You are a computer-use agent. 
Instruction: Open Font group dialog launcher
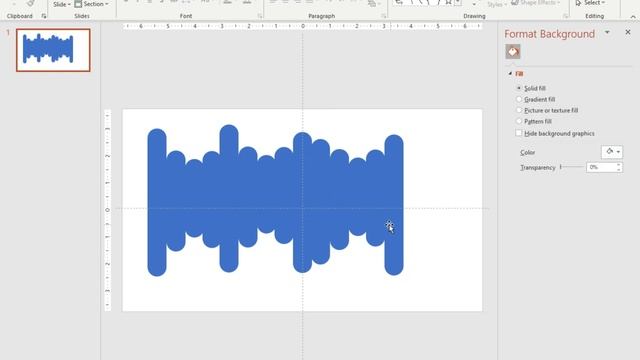pyautogui.click(x=260, y=16)
